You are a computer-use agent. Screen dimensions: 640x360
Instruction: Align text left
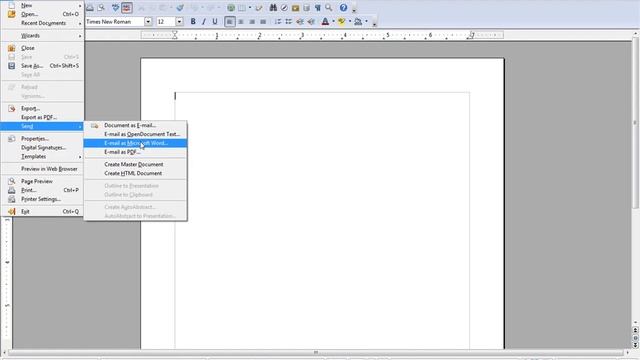tap(230, 22)
